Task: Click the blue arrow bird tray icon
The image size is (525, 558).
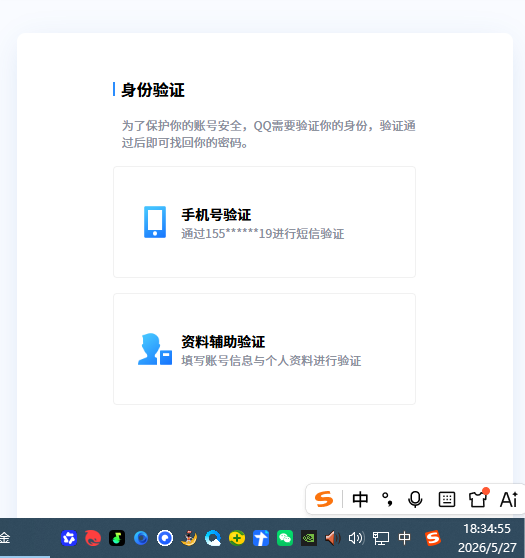Action: tap(261, 538)
